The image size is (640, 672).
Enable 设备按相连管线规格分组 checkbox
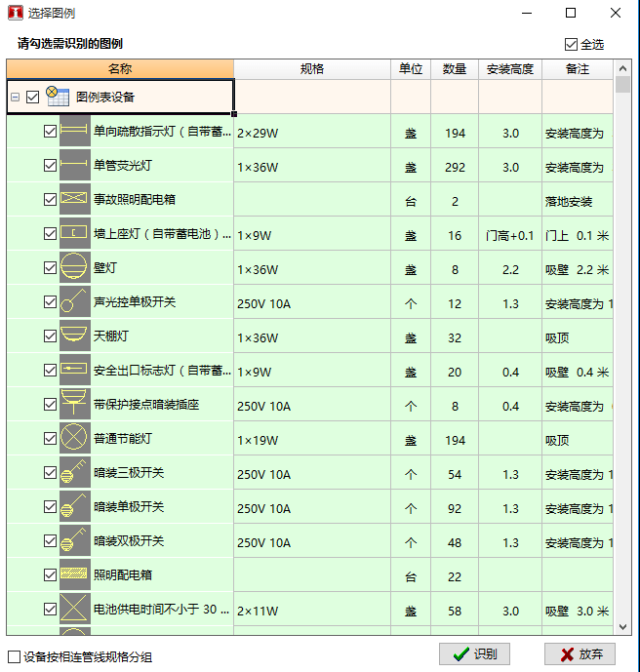(14, 656)
